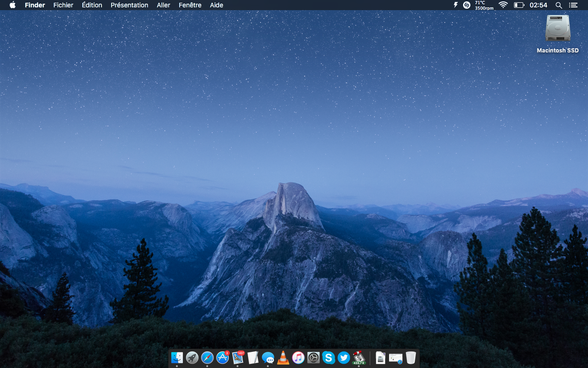Launch Launchpad rocket icon
The height and width of the screenshot is (368, 588).
[192, 357]
